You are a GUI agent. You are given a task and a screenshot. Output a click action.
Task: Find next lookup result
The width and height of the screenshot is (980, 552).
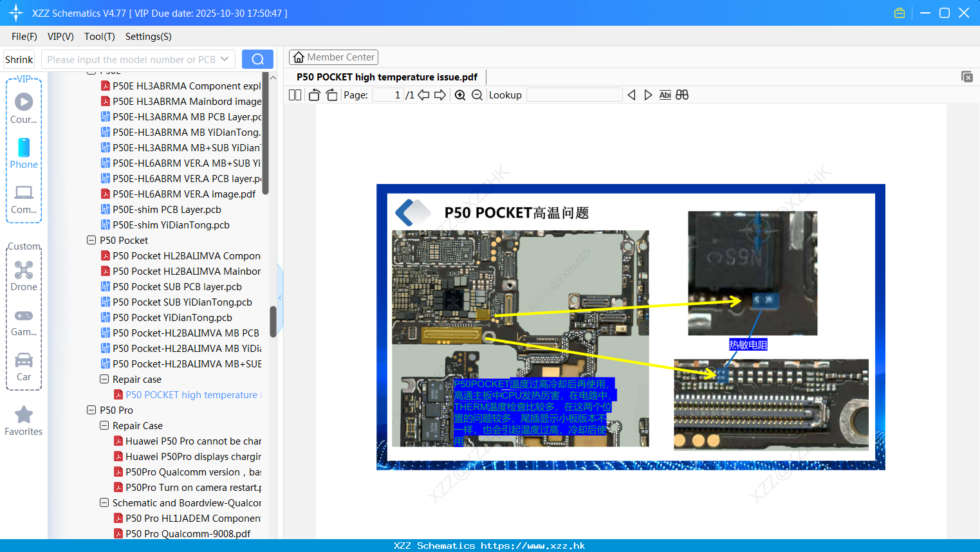click(648, 95)
